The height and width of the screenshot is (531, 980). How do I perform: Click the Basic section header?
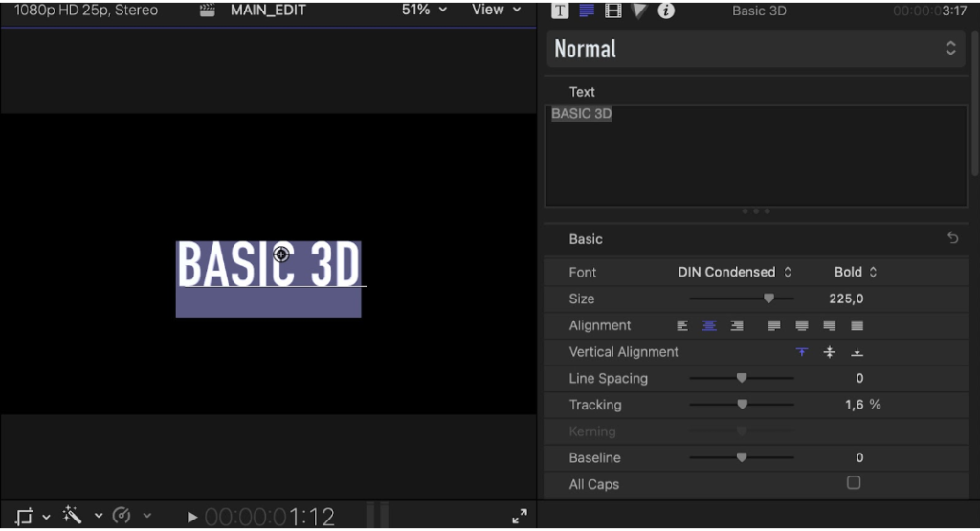586,239
